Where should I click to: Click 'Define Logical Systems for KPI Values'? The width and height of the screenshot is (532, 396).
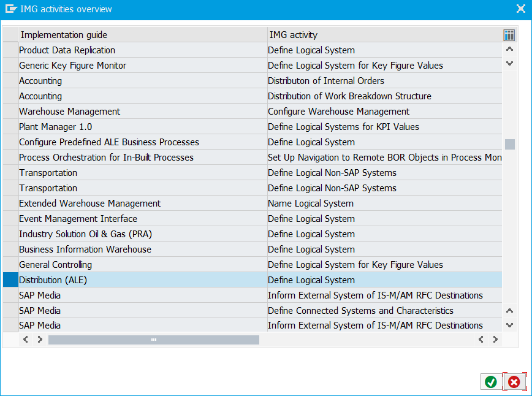pyautogui.click(x=385, y=126)
